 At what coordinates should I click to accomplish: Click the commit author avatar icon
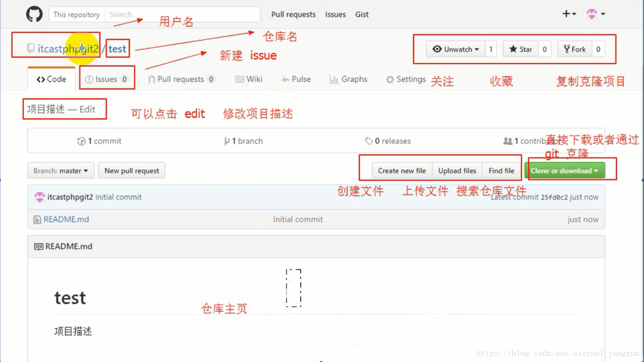[40, 197]
